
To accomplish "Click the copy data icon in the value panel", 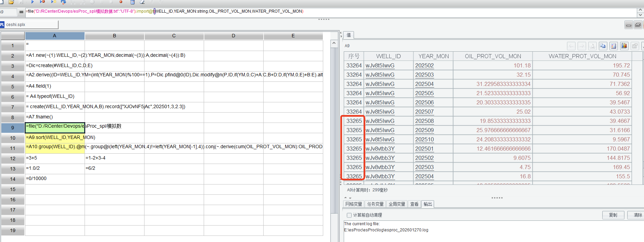I will (x=603, y=46).
